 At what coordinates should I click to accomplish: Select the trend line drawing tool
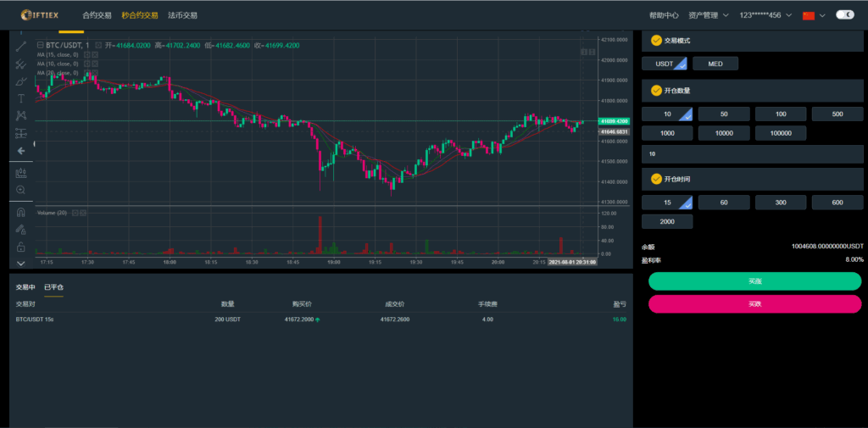pos(21,46)
